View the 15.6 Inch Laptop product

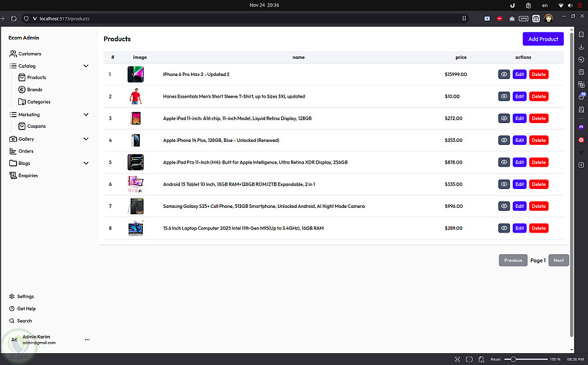click(504, 228)
